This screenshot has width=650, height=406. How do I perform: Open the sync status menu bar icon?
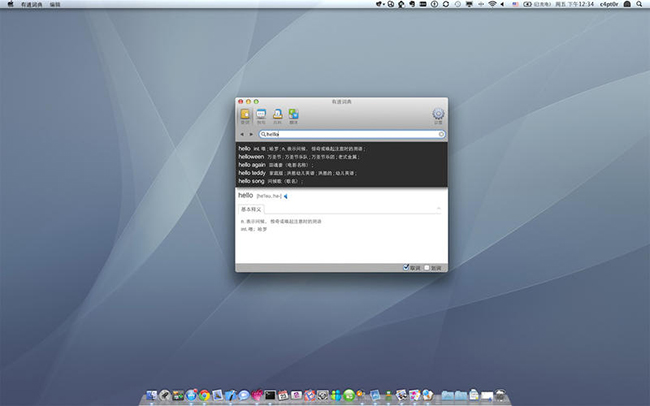coord(446,4)
